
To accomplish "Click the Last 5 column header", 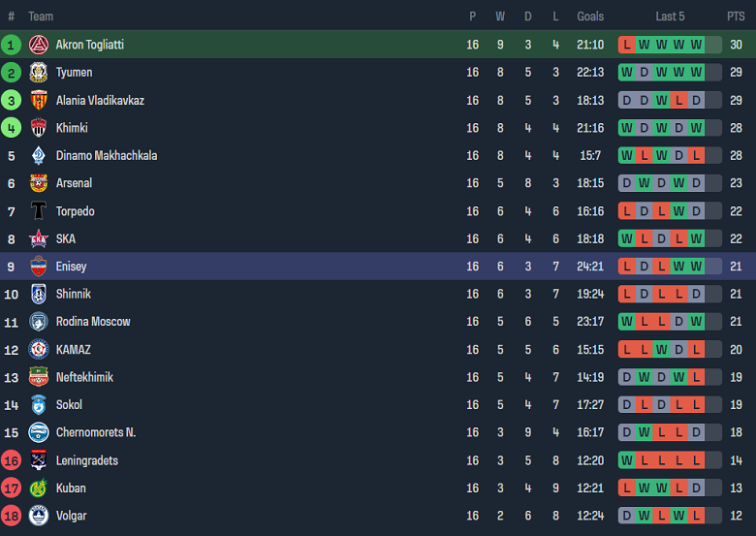I will [670, 16].
